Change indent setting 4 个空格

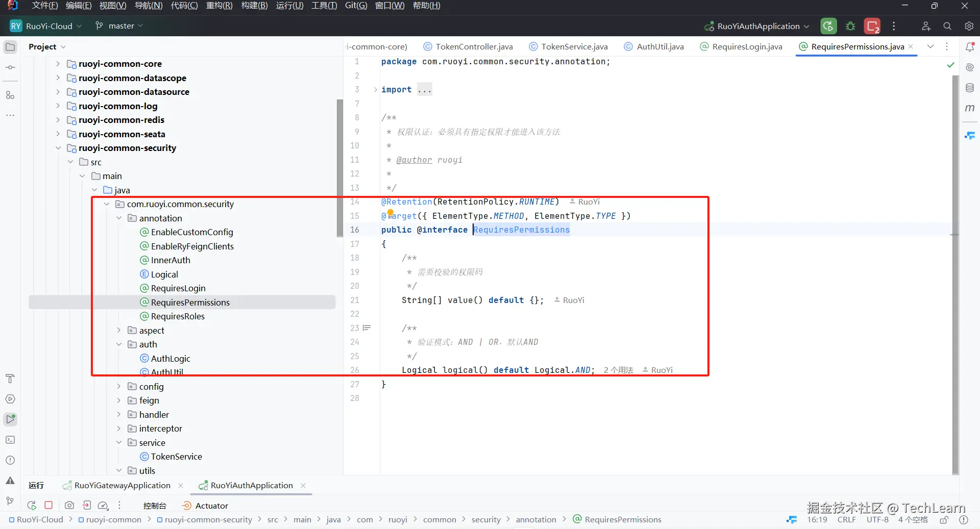pyautogui.click(x=913, y=520)
